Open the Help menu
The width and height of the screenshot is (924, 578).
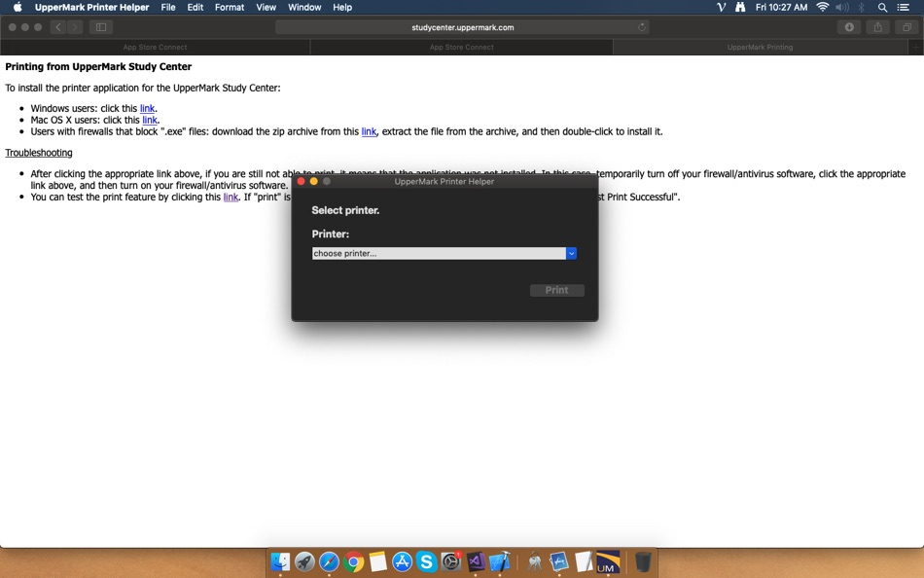coord(342,7)
